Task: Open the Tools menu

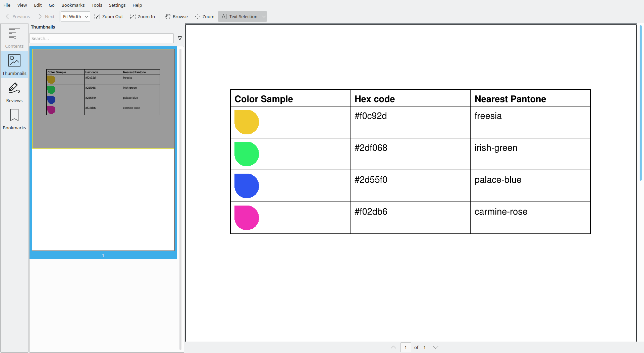Action: [97, 5]
